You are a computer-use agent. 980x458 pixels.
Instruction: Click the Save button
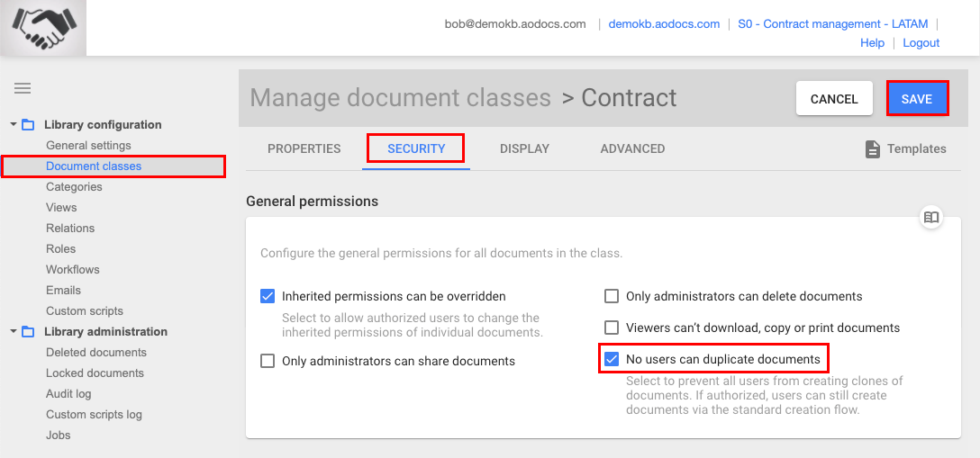click(917, 99)
